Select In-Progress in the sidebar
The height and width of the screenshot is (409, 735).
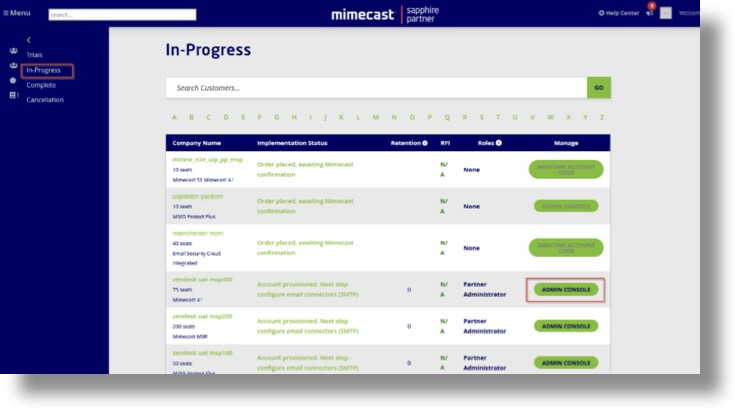click(x=44, y=70)
